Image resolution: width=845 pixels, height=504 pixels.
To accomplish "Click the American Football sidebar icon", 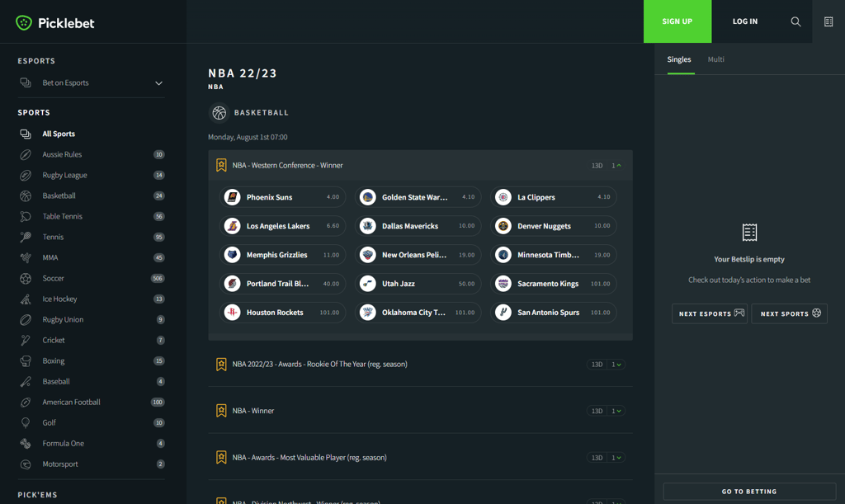I will tap(26, 403).
